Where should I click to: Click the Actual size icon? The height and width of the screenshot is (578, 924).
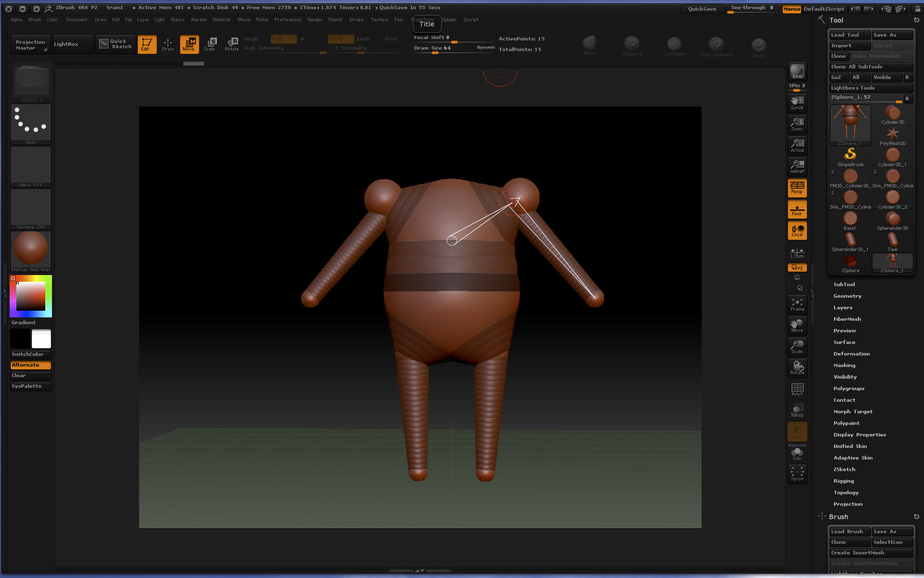click(797, 145)
